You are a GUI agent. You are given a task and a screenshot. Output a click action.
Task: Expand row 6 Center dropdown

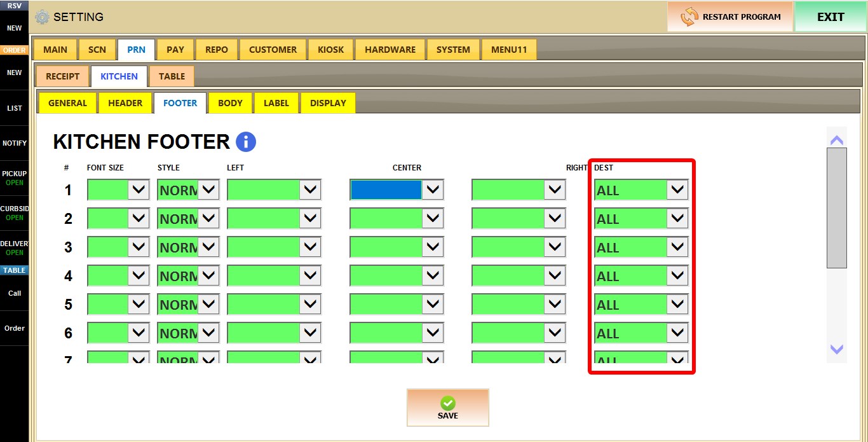(x=433, y=333)
